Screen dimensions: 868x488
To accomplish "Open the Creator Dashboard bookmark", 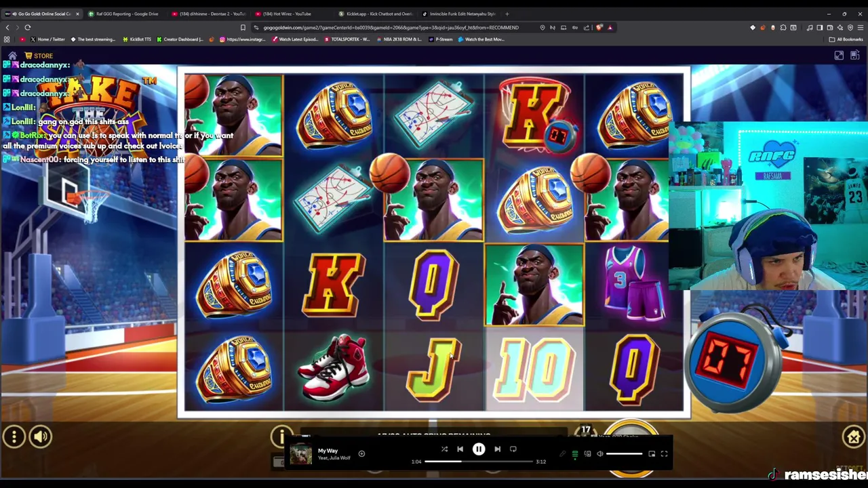I will (180, 39).
